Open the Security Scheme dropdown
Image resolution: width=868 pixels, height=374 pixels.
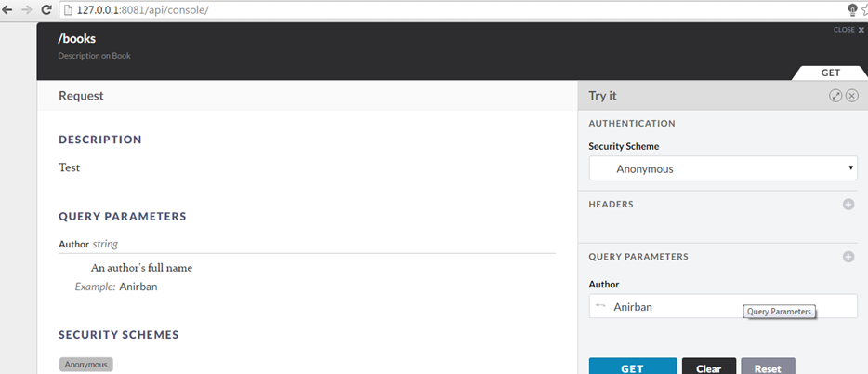723,168
